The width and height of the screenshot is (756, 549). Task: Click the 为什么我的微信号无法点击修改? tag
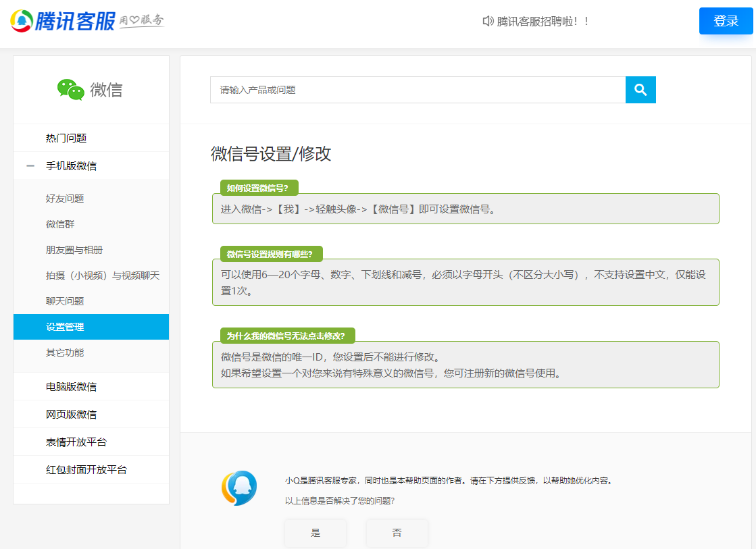[x=287, y=336]
